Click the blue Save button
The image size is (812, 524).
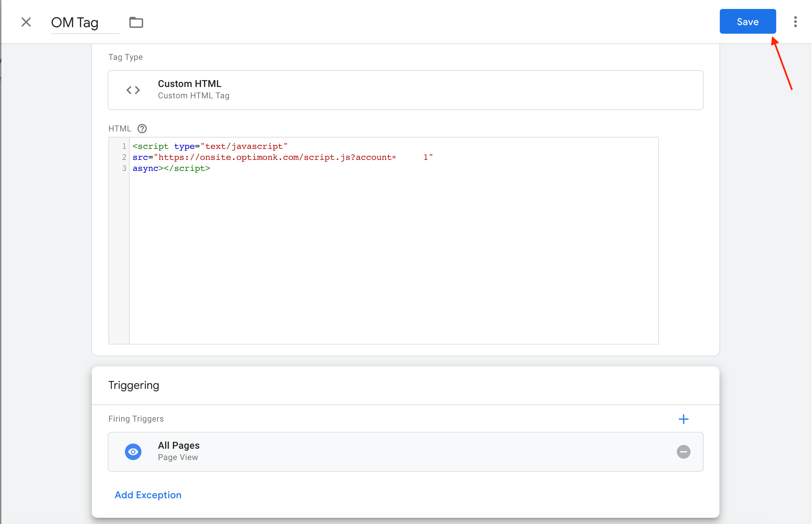point(748,21)
